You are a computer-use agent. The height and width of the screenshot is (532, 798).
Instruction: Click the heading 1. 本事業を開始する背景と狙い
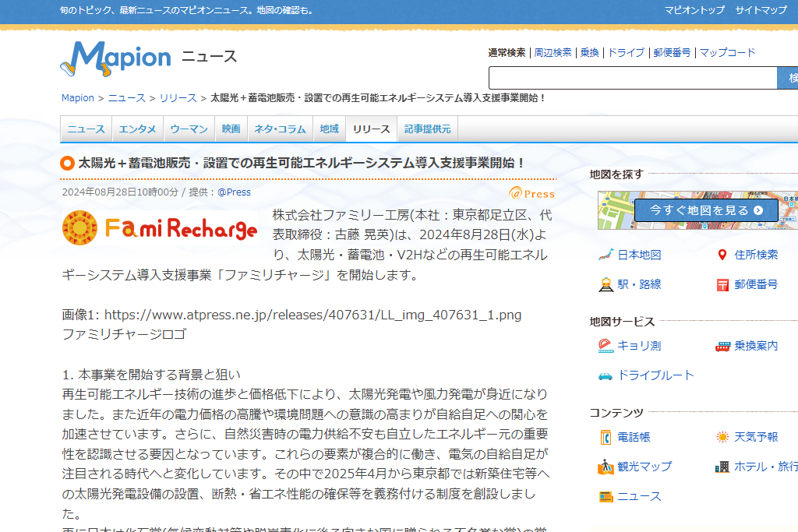(x=151, y=375)
